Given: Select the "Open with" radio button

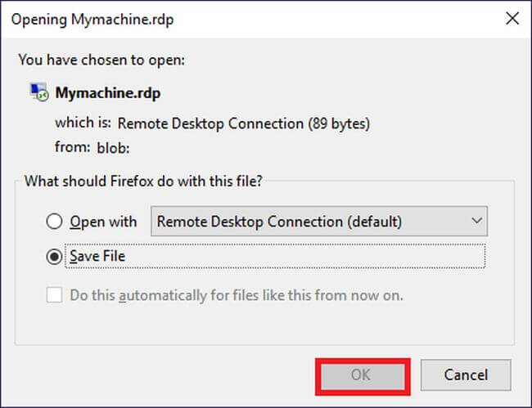Looking at the screenshot, I should click(55, 222).
